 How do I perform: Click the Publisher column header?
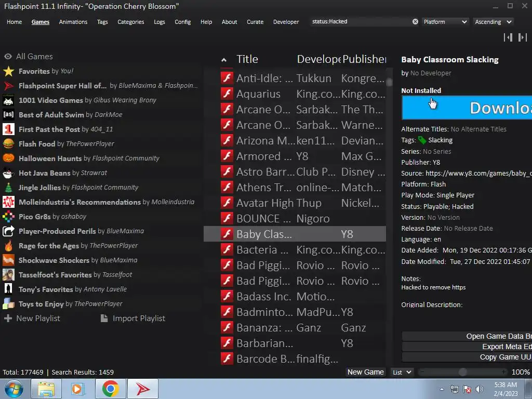(364, 59)
